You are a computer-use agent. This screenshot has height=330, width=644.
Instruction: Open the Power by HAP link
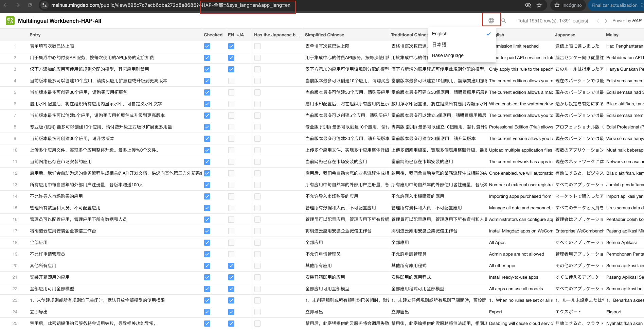tap(627, 21)
